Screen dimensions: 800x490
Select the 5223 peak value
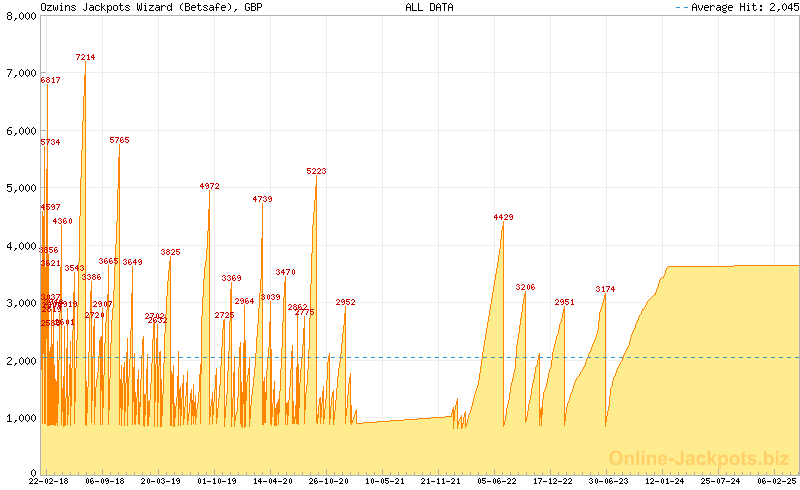316,171
